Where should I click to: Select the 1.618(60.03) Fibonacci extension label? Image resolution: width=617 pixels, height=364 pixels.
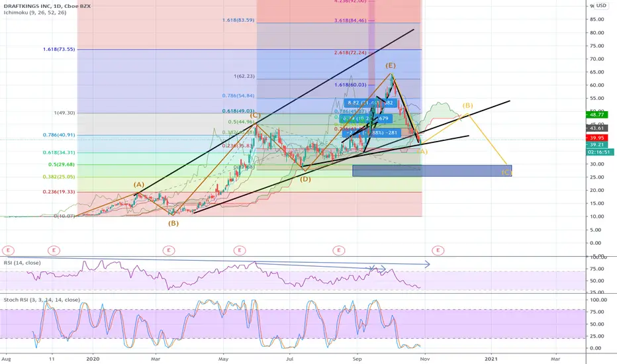coord(350,85)
